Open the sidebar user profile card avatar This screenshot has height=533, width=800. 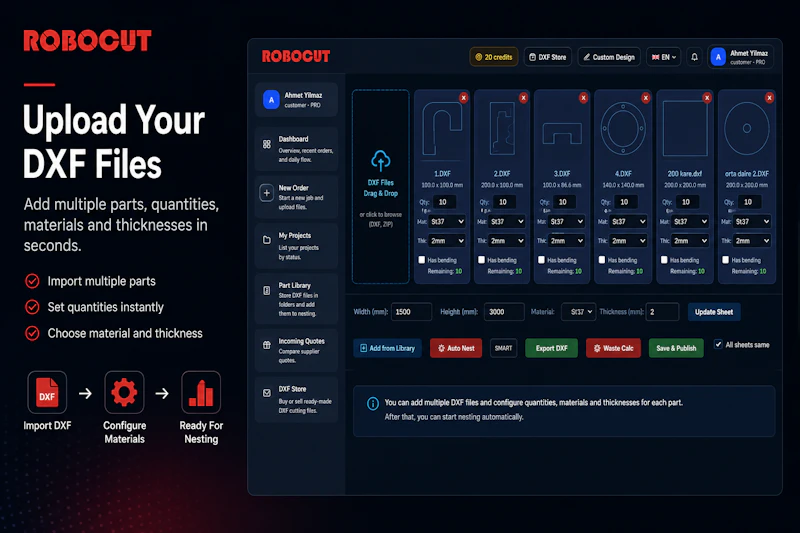click(x=271, y=99)
